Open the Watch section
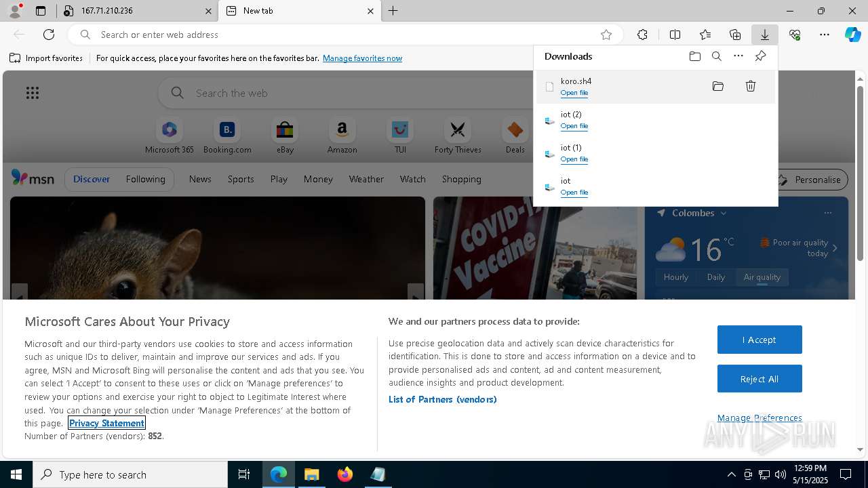Image resolution: width=868 pixels, height=488 pixels. [412, 179]
